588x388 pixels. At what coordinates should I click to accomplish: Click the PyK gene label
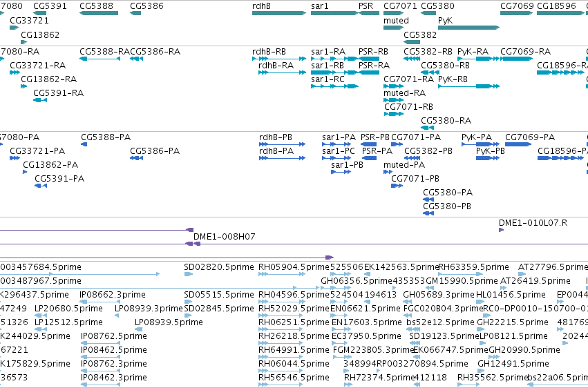tap(445, 21)
